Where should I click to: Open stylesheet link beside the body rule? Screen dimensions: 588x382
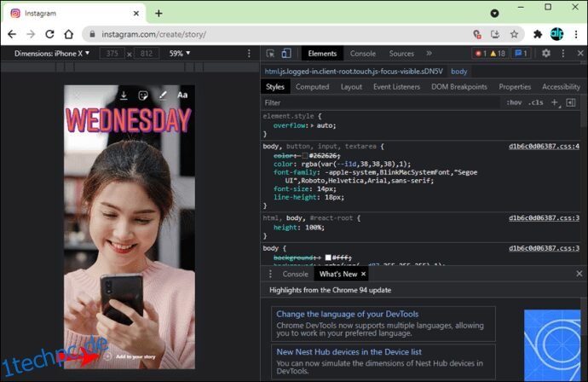click(544, 248)
